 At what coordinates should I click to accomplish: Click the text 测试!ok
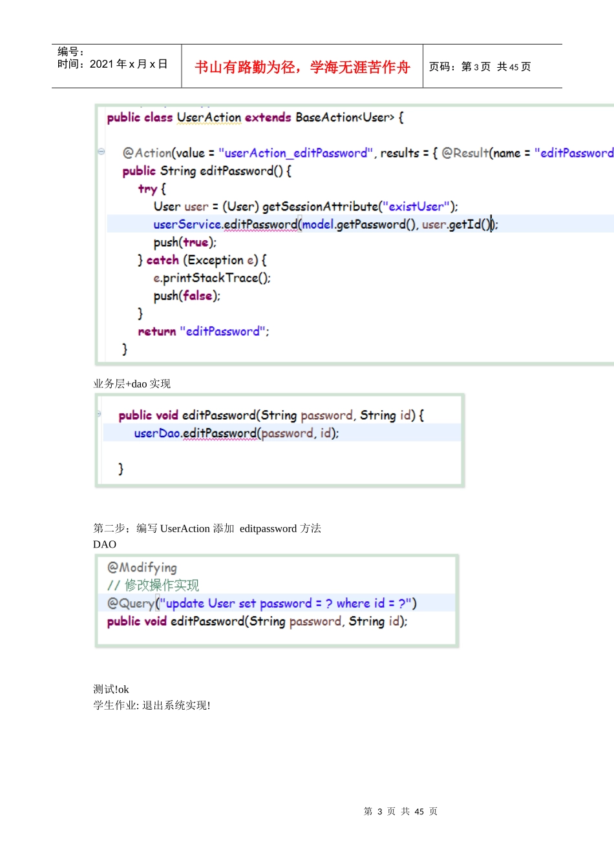111,689
